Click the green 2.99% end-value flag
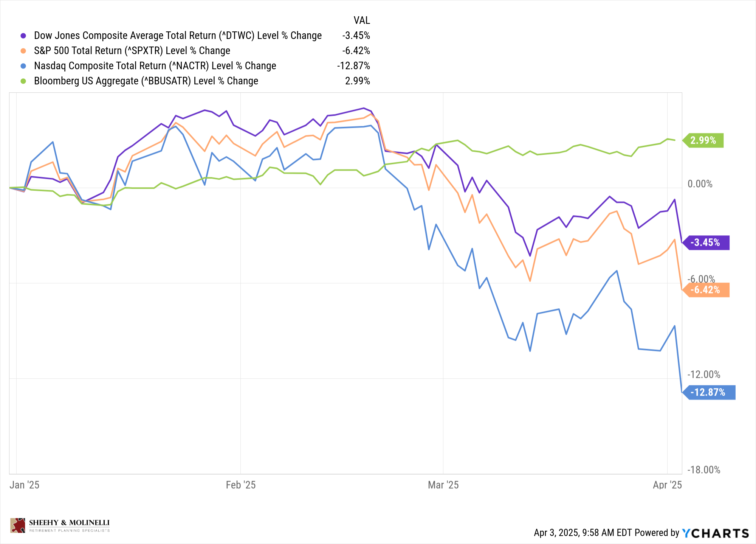Viewport: 756px width, 544px height. tap(705, 140)
